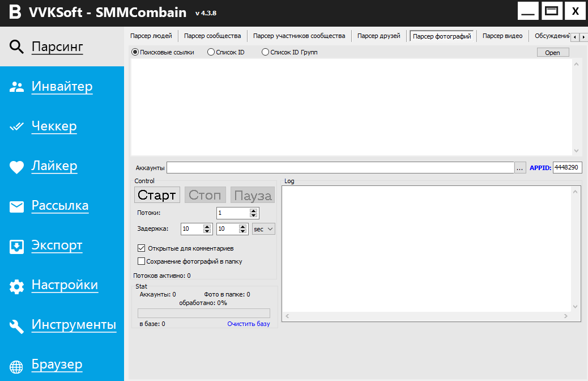
Task: Select the Список ID radio button
Action: pyautogui.click(x=211, y=52)
